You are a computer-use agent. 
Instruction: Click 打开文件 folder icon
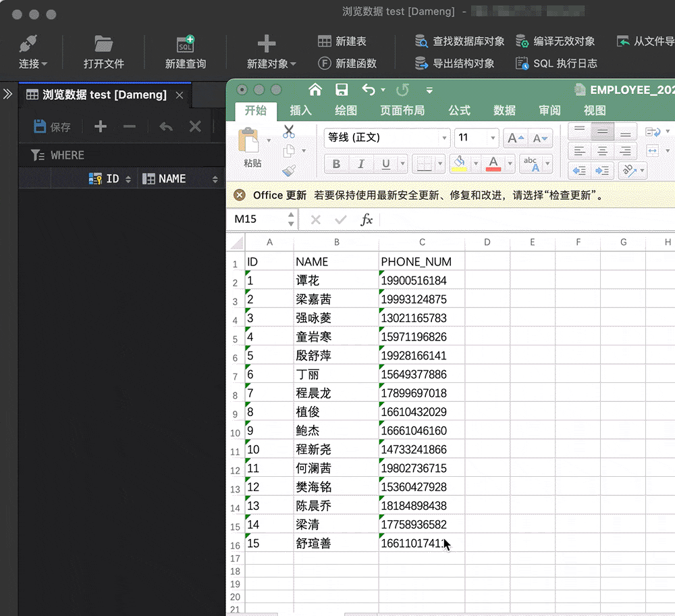tap(103, 44)
